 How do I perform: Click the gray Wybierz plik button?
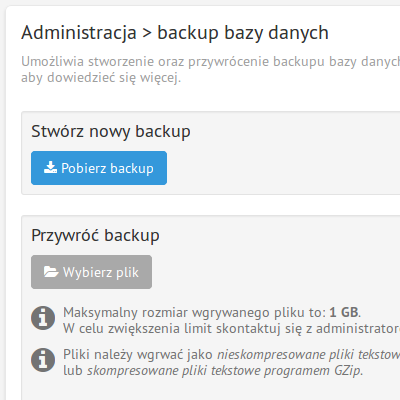click(91, 272)
